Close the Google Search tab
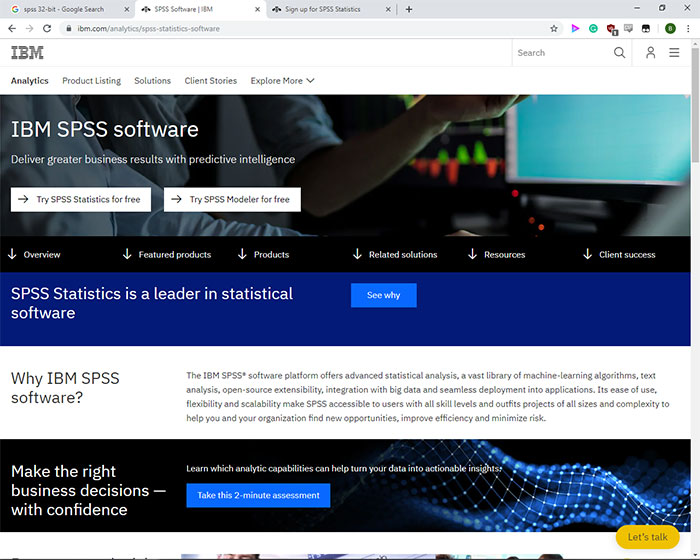The height and width of the screenshot is (560, 700). 127,9
